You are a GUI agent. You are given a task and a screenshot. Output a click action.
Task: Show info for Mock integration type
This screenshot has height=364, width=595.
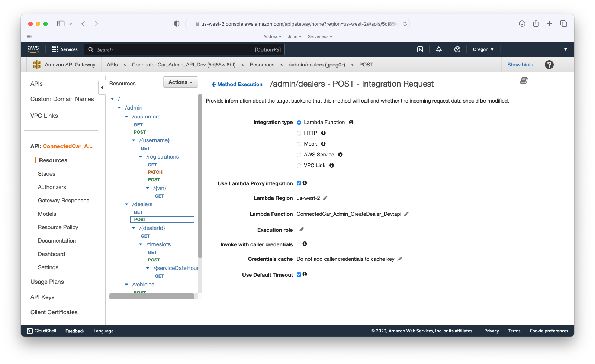point(324,144)
